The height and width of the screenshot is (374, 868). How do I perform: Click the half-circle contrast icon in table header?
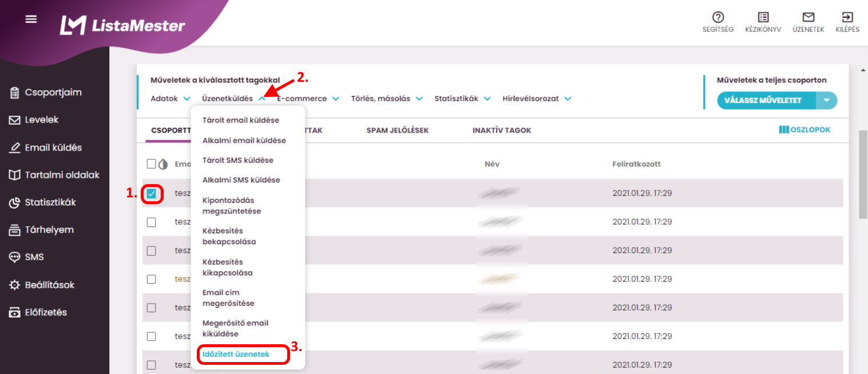click(x=163, y=164)
